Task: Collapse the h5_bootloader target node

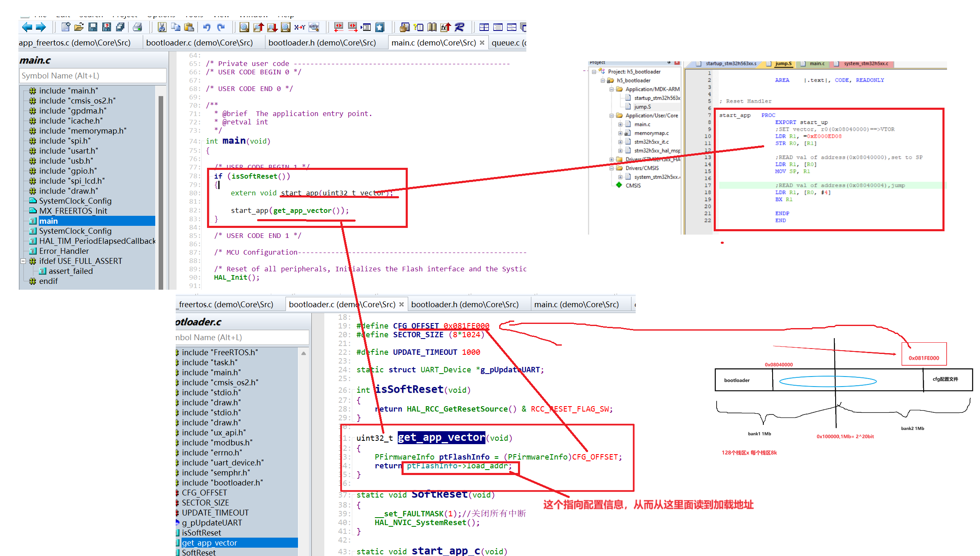Action: 602,81
